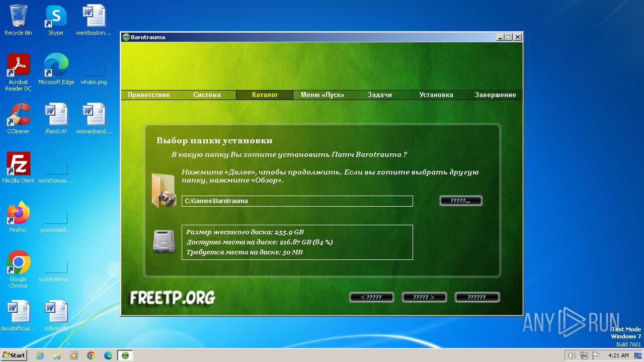Screen dimensions: 644x362
Task: Open the network tray icon
Action: click(584, 355)
